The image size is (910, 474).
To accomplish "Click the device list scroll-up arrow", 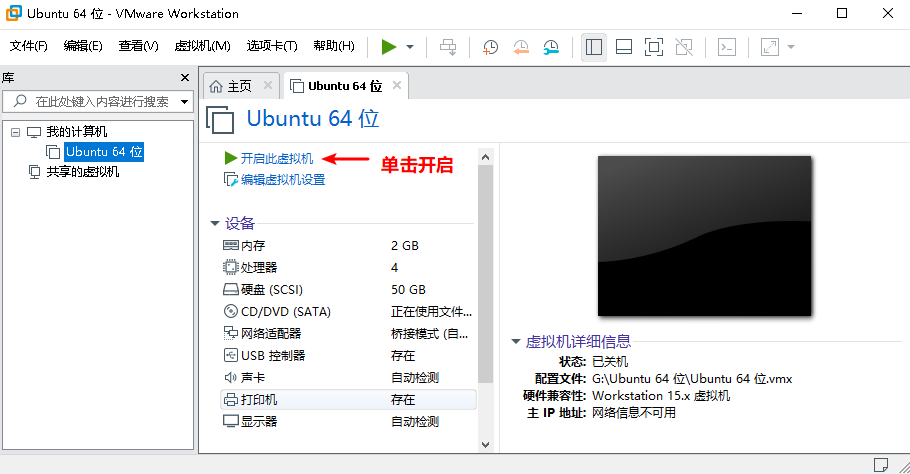I will tap(486, 157).
